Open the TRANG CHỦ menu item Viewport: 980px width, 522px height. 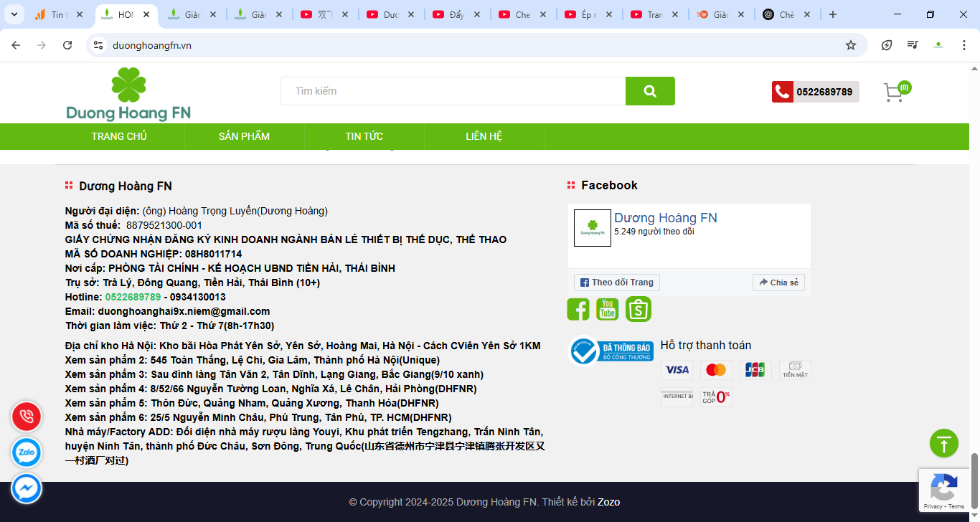[119, 136]
